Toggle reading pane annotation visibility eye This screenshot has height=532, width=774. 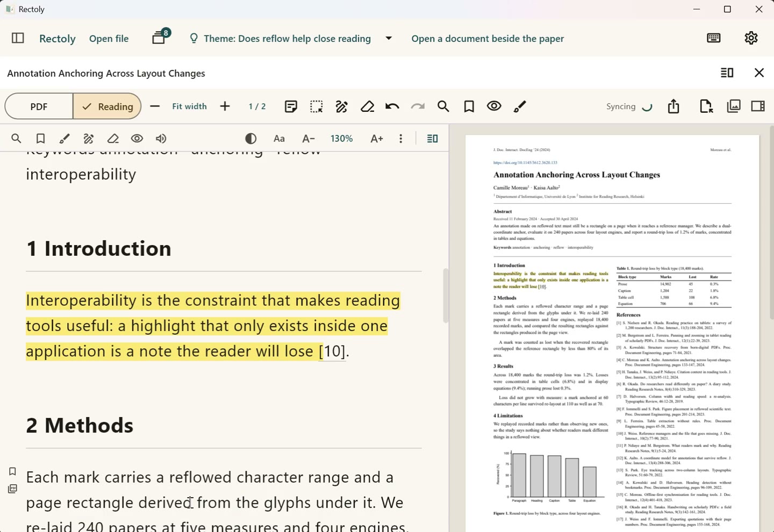pyautogui.click(x=137, y=139)
